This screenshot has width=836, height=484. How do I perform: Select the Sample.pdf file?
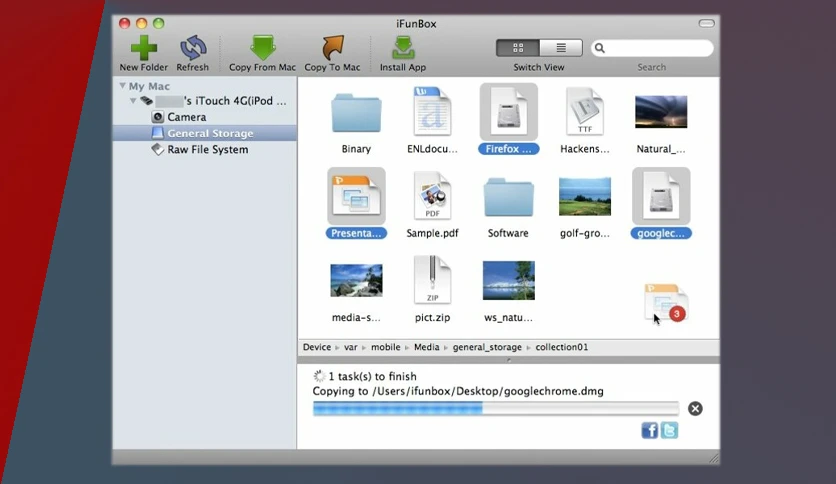point(432,204)
